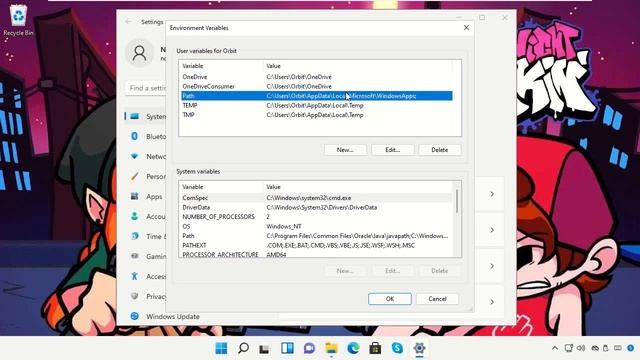
Task: Close the Environment Variables dialog
Action: click(x=466, y=28)
